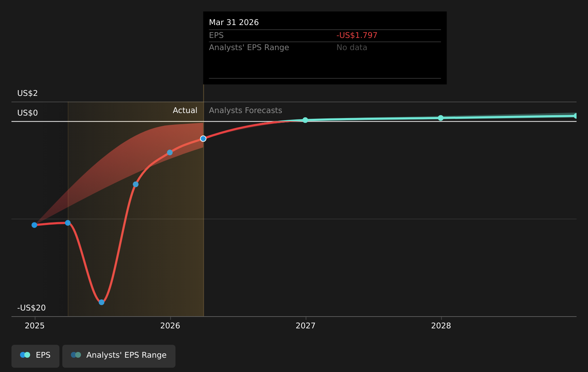This screenshot has height=372, width=588.
Task: Select the EPS data point at 2025 start
Action: (34, 225)
